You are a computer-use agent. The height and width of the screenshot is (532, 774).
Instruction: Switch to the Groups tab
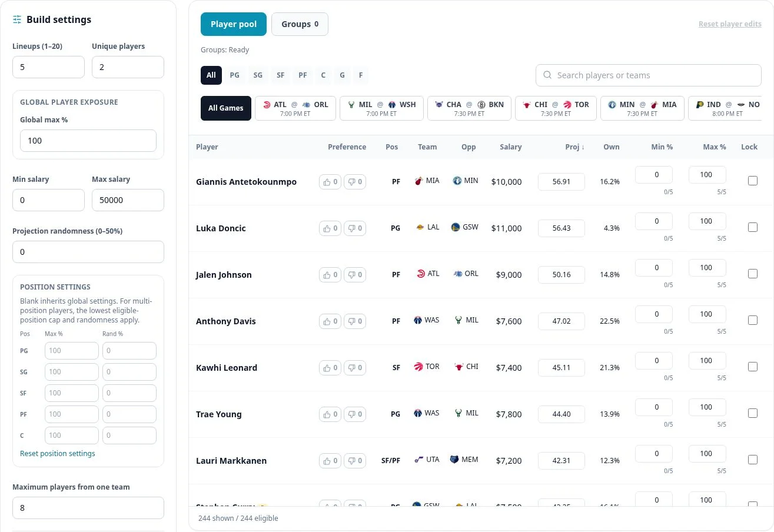(300, 24)
